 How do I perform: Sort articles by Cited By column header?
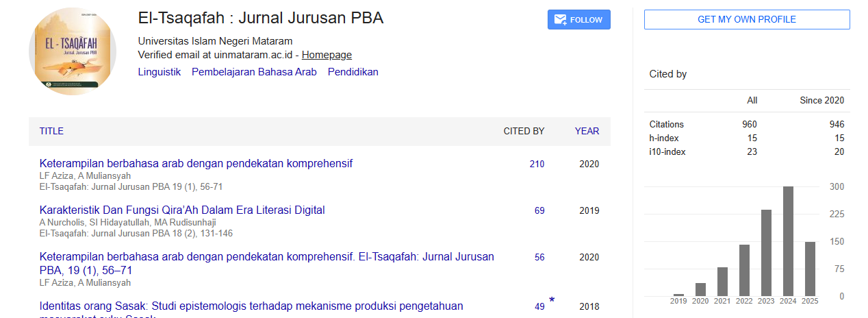524,131
